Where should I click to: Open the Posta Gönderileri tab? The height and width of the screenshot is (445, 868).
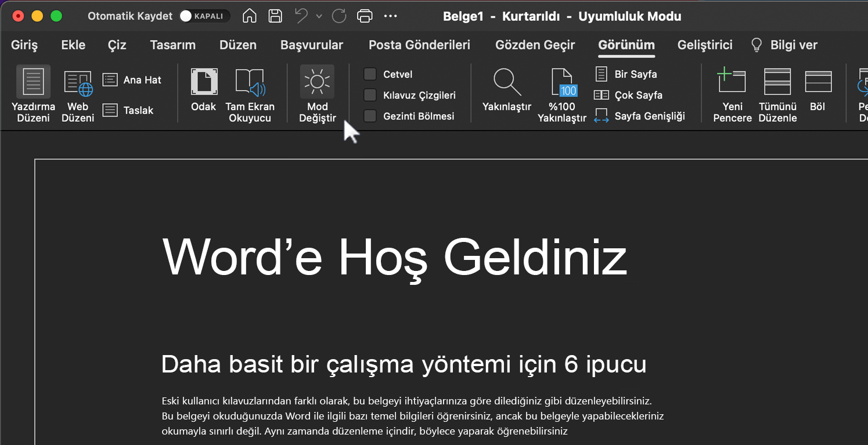click(419, 45)
